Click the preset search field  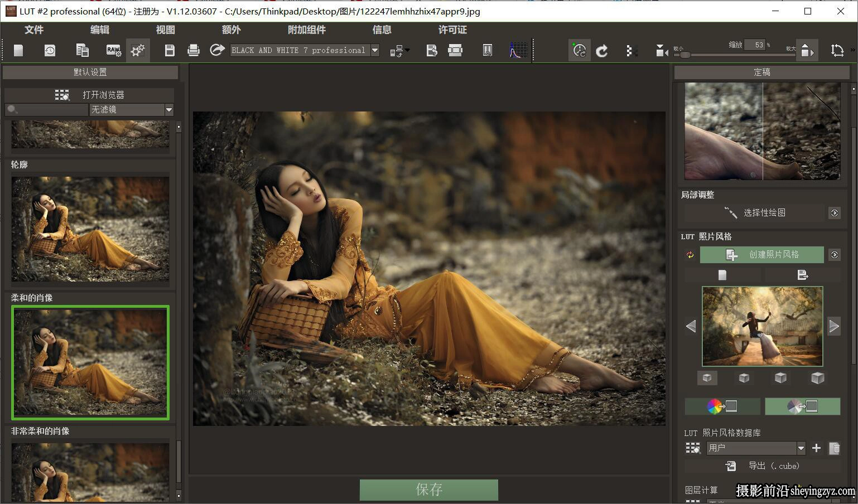pos(46,110)
